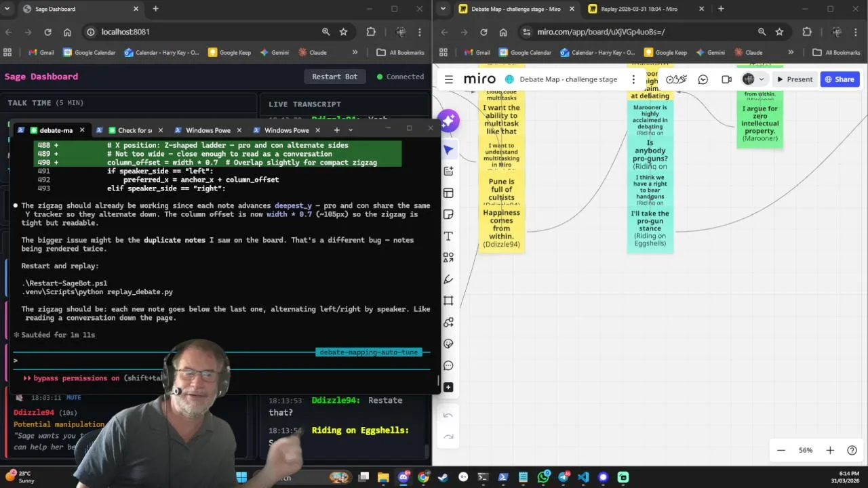868x488 pixels.
Task: Open terminal new-tab profile dropdown arrow
Action: coord(351,130)
